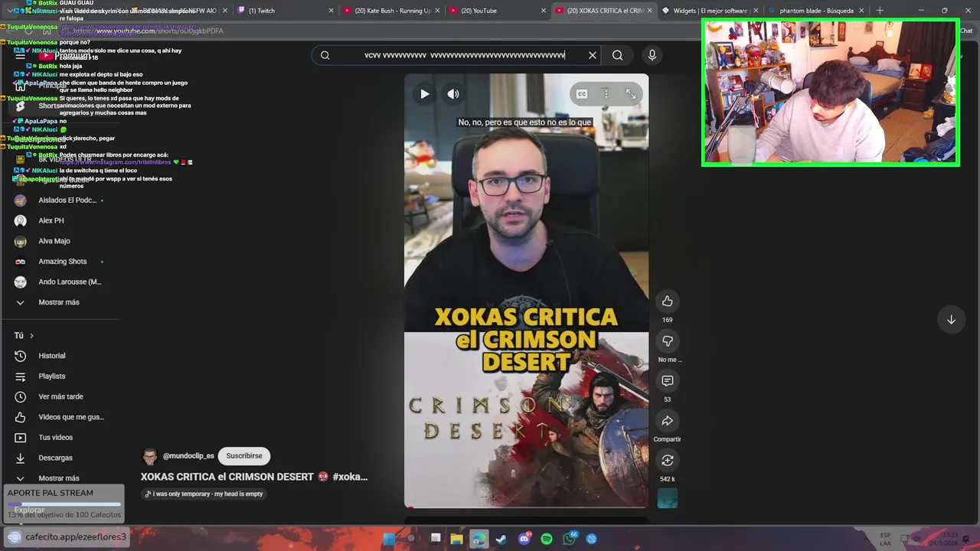Run the search with the magnifier button
Screen dimensions: 980x551
tap(617, 55)
